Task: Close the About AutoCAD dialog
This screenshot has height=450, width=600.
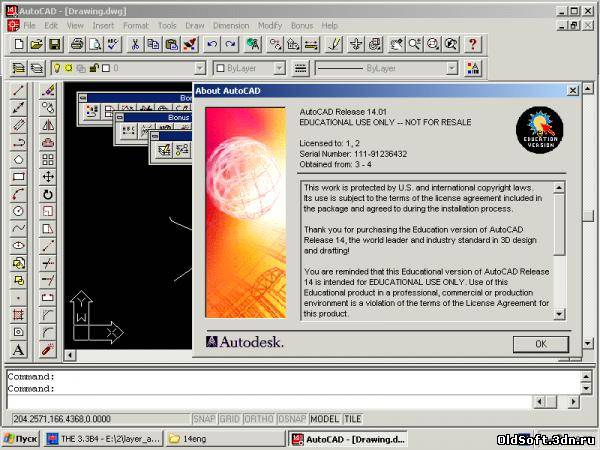Action: pyautogui.click(x=572, y=91)
